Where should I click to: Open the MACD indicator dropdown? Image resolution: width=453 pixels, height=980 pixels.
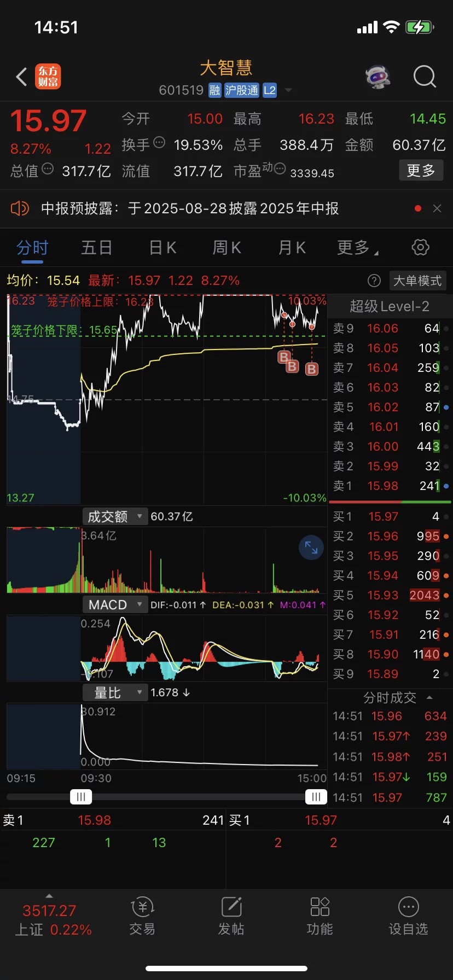[x=115, y=604]
